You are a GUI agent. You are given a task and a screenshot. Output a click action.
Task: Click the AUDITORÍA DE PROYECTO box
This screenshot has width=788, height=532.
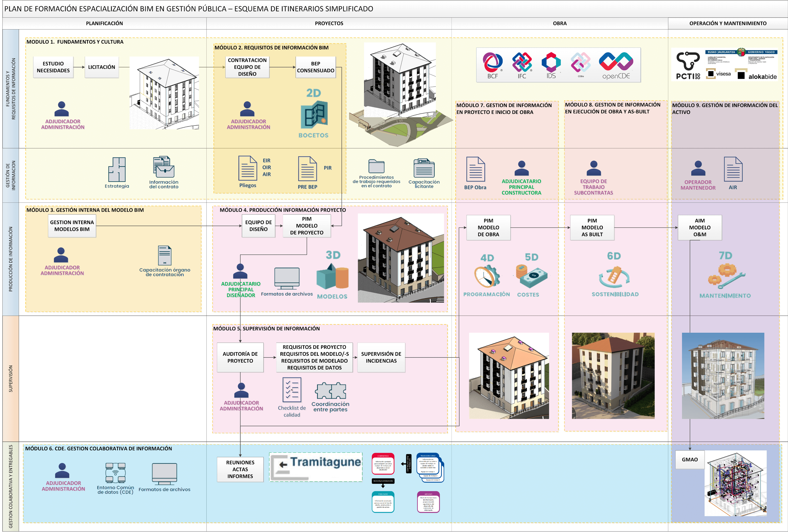[x=240, y=357]
